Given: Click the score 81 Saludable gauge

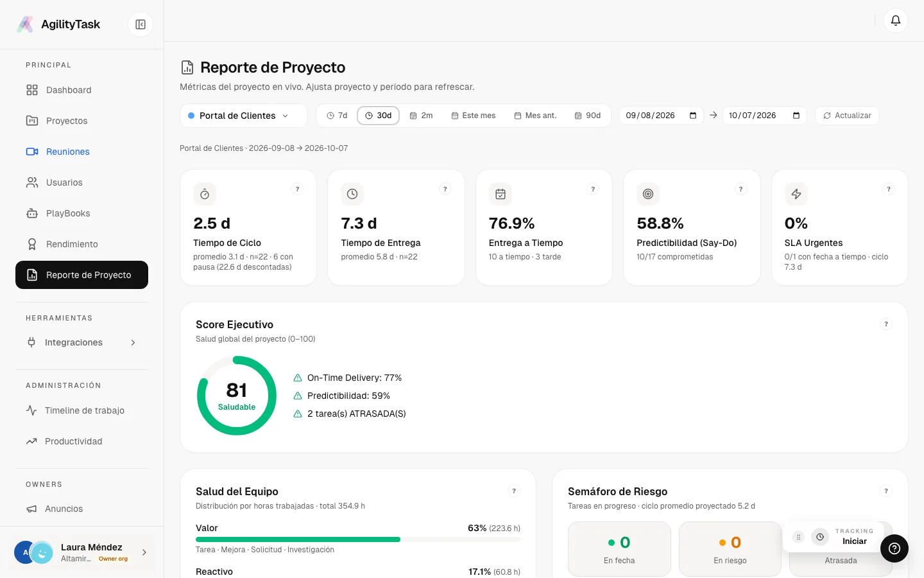Looking at the screenshot, I should click(x=237, y=396).
